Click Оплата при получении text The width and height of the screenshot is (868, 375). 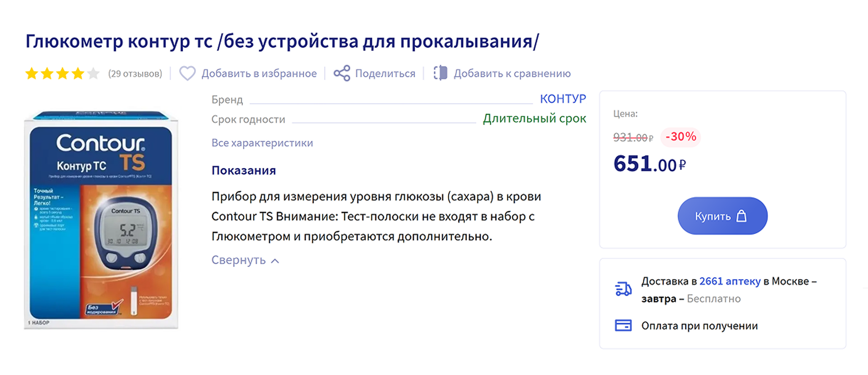(699, 326)
